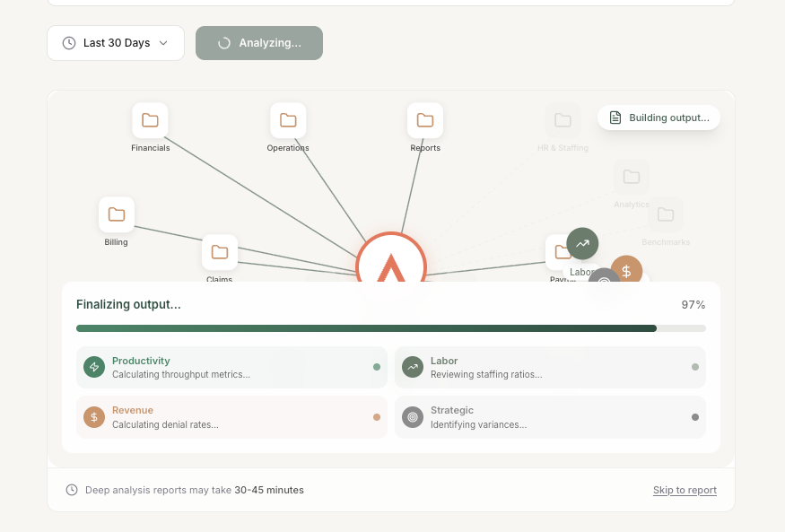785x532 pixels.
Task: Select the Revenue analysis card
Action: [x=231, y=417]
